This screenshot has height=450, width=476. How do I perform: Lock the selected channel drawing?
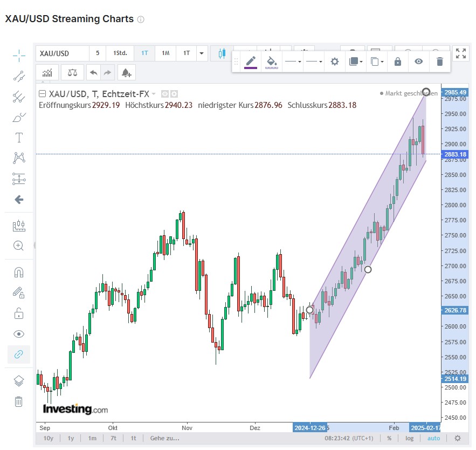click(x=398, y=62)
